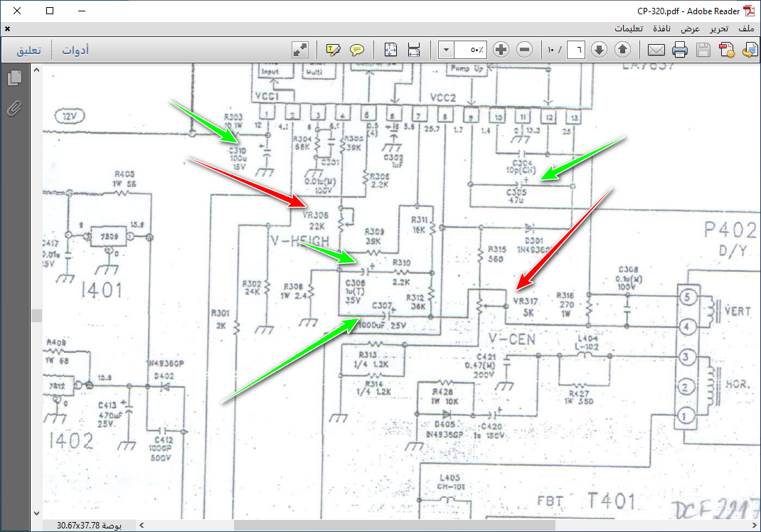The width and height of the screenshot is (761, 532).
Task: Select the highlight text tool
Action: 334,50
